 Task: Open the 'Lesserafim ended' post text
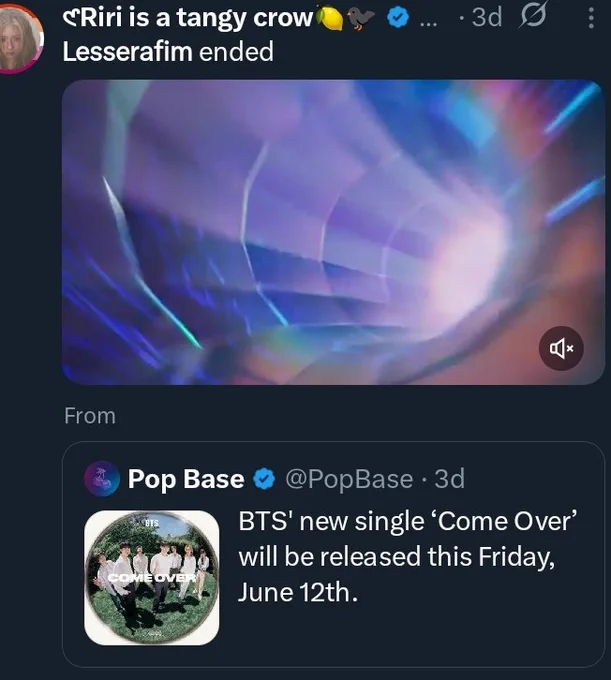[168, 52]
